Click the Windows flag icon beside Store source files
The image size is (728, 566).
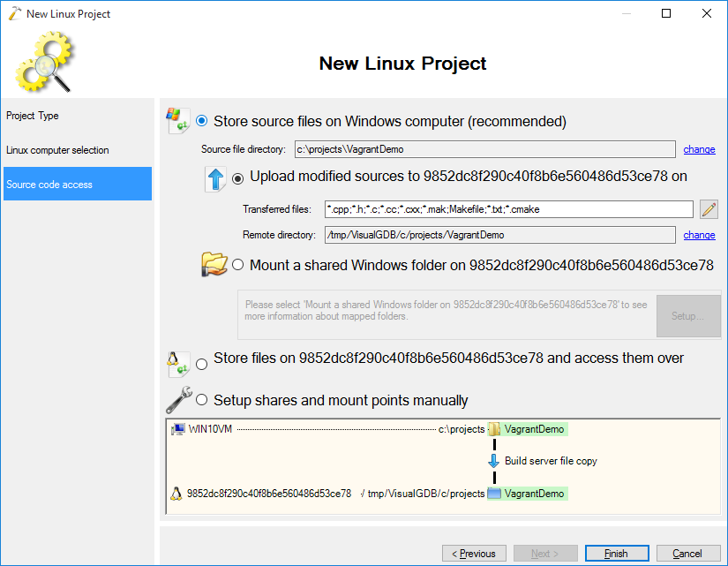pyautogui.click(x=177, y=121)
